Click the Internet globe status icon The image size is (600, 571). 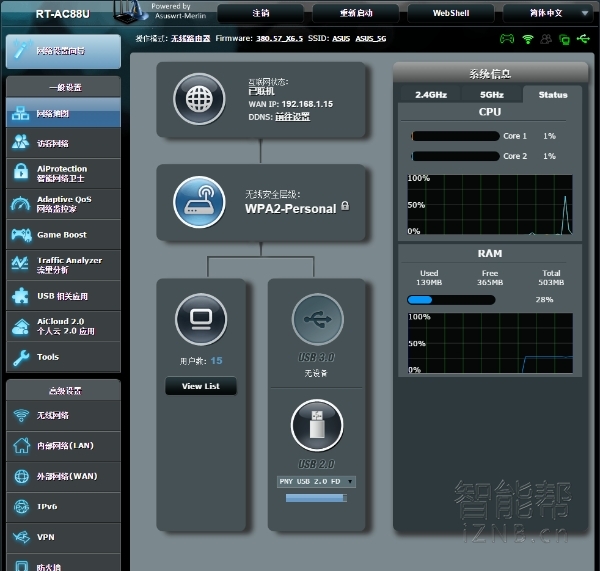pos(199,99)
